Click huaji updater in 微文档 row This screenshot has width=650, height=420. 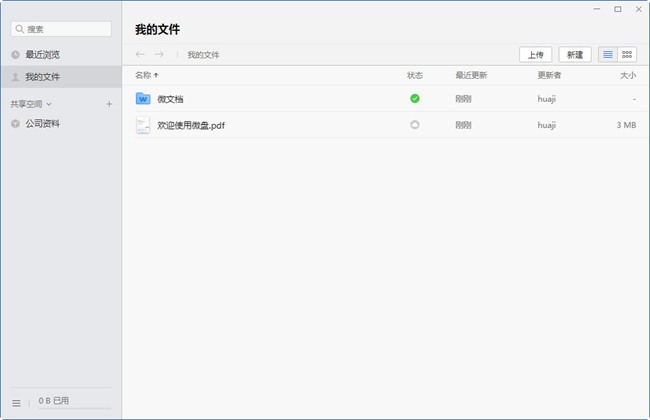[x=547, y=99]
